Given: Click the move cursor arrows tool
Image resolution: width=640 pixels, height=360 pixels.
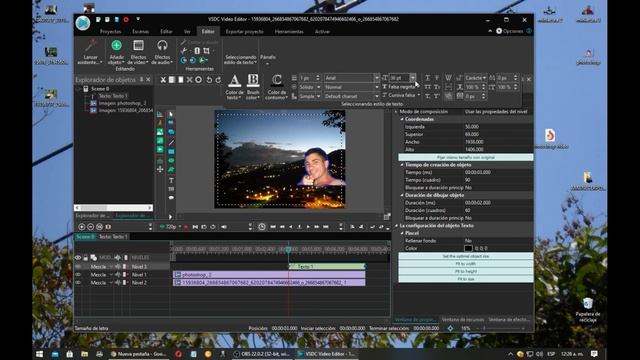Looking at the screenshot, I should [160, 169].
